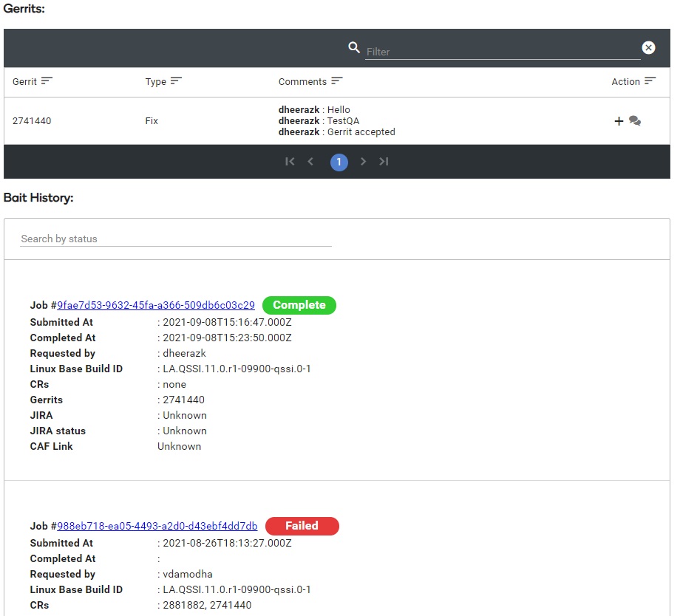Toggle sorting on the Type column

177,81
